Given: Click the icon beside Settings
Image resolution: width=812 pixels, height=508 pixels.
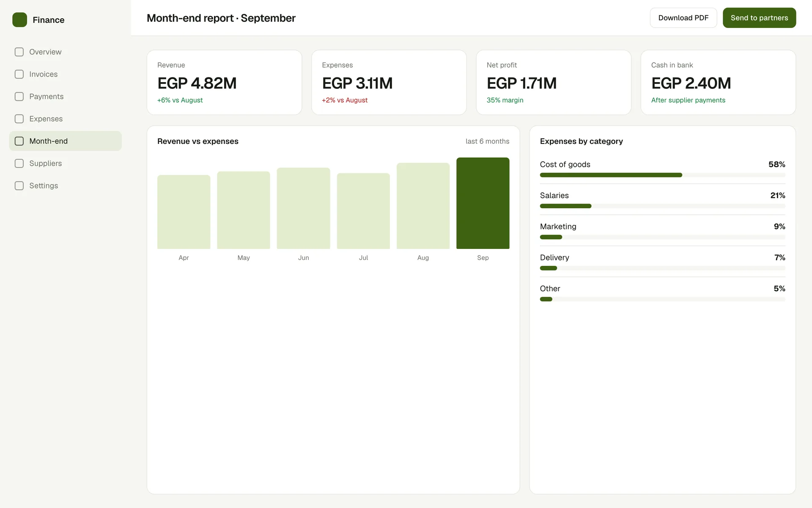Looking at the screenshot, I should coord(19,186).
